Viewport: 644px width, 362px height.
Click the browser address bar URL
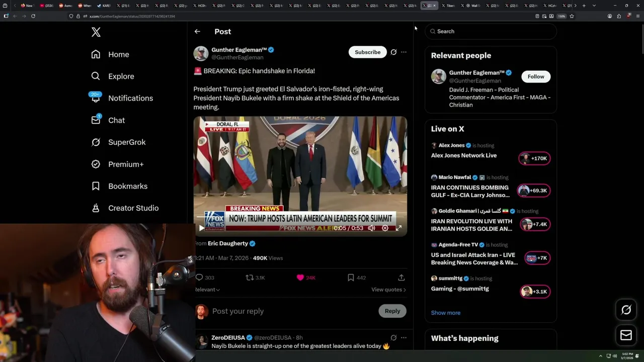(x=132, y=16)
